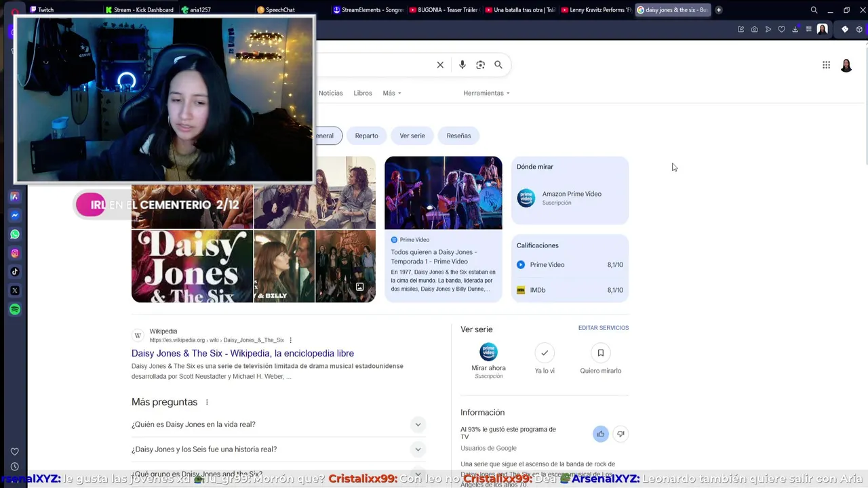Bookmark this page with the heart icon
The width and height of the screenshot is (868, 488).
coord(781,29)
